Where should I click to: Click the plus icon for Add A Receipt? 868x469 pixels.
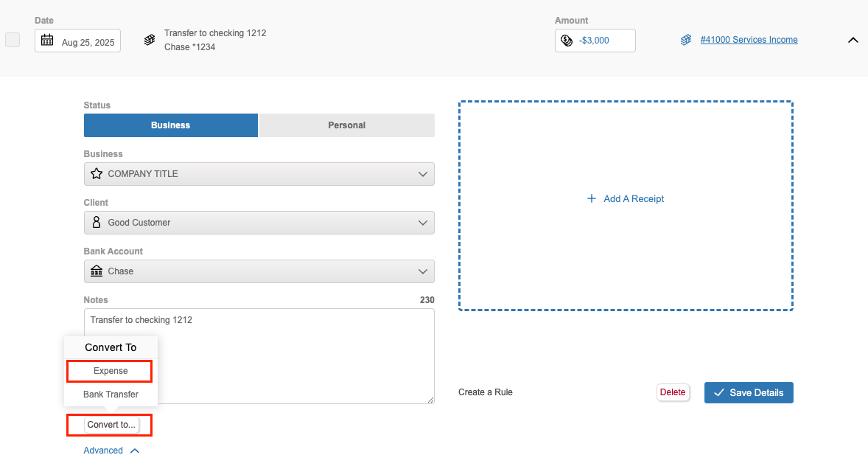point(591,199)
